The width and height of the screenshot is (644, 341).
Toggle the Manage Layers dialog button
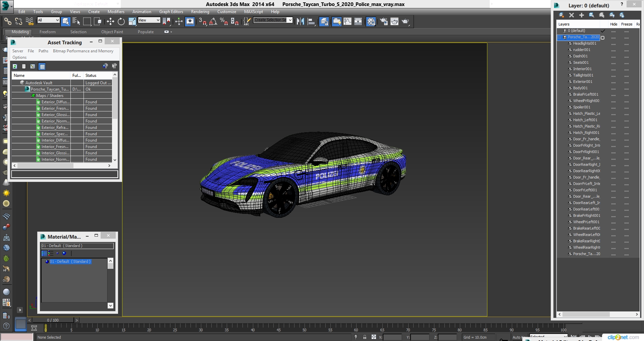click(x=324, y=21)
